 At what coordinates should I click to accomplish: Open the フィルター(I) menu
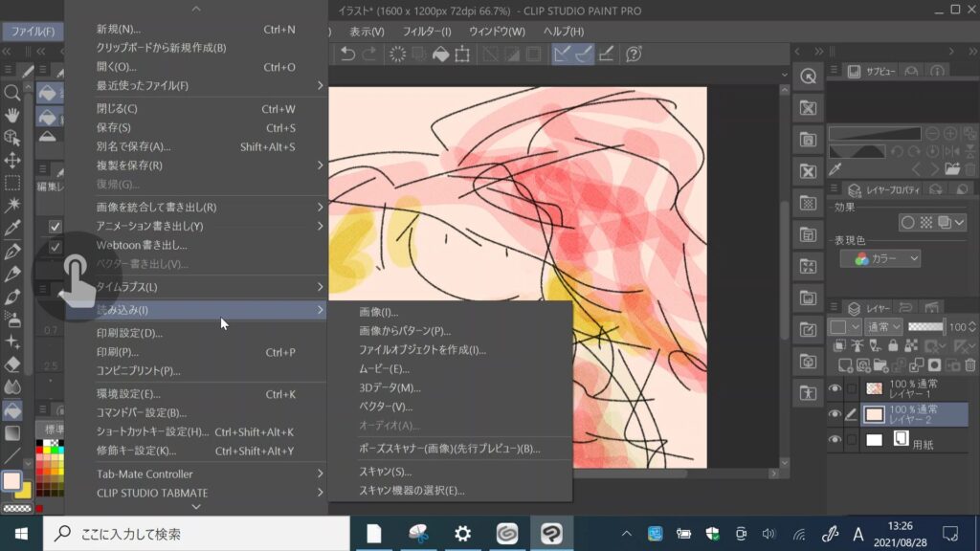427,32
